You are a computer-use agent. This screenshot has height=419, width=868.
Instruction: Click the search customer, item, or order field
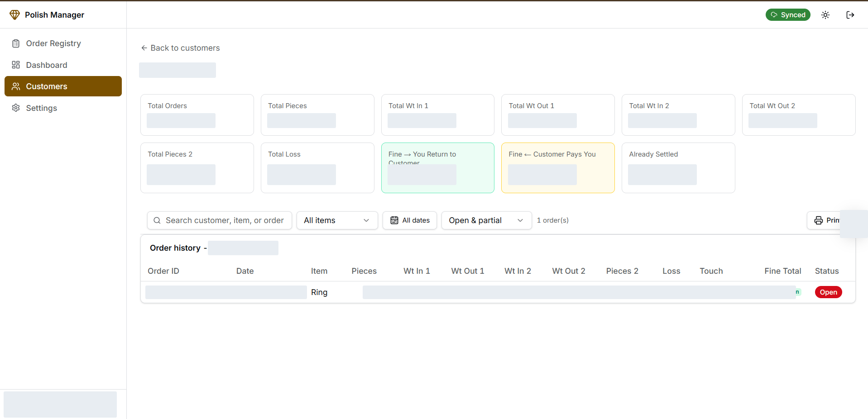tap(220, 220)
